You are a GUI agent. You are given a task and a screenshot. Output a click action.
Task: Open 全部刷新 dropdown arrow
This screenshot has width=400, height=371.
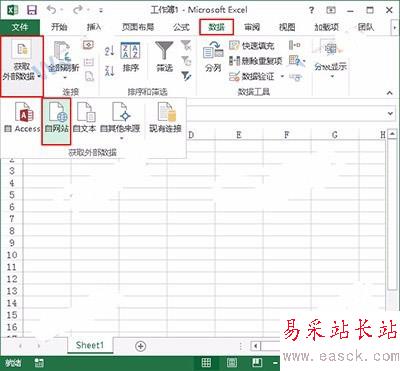click(65, 78)
